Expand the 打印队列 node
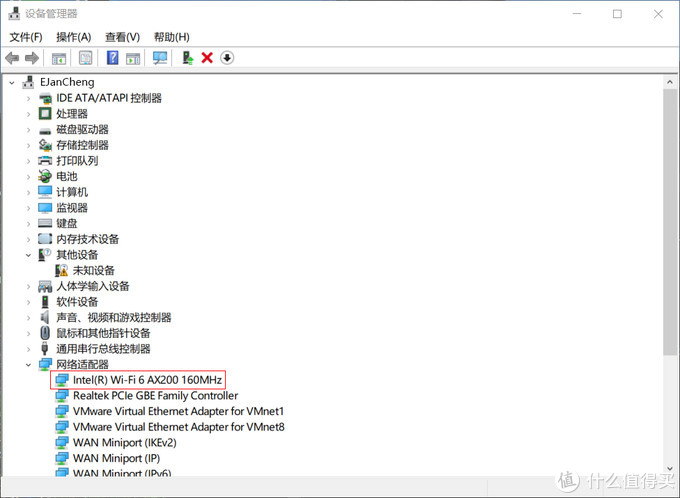680x498 pixels. coord(29,161)
